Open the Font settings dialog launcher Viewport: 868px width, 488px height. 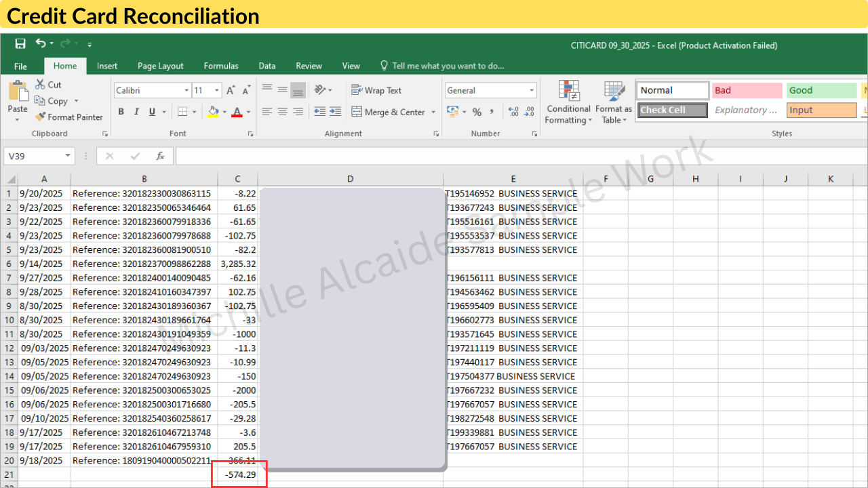click(x=251, y=134)
